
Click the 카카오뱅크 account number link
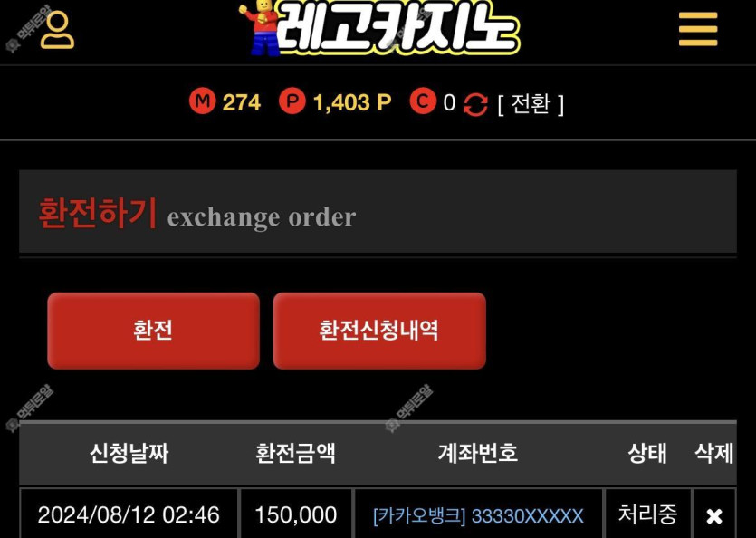coord(478,515)
